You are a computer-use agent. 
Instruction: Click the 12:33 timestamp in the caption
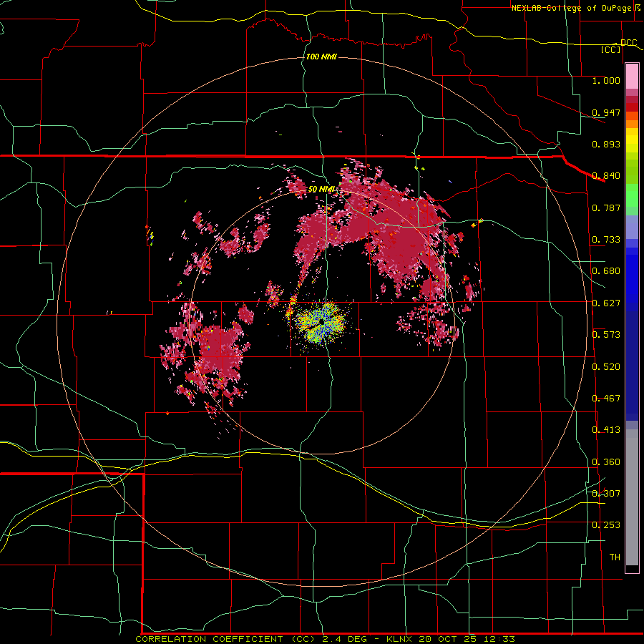coord(498,639)
